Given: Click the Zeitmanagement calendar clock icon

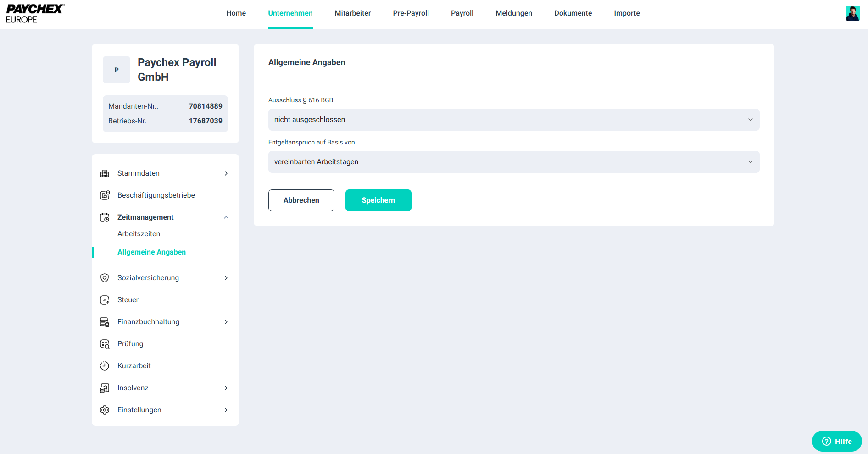Looking at the screenshot, I should pyautogui.click(x=105, y=217).
